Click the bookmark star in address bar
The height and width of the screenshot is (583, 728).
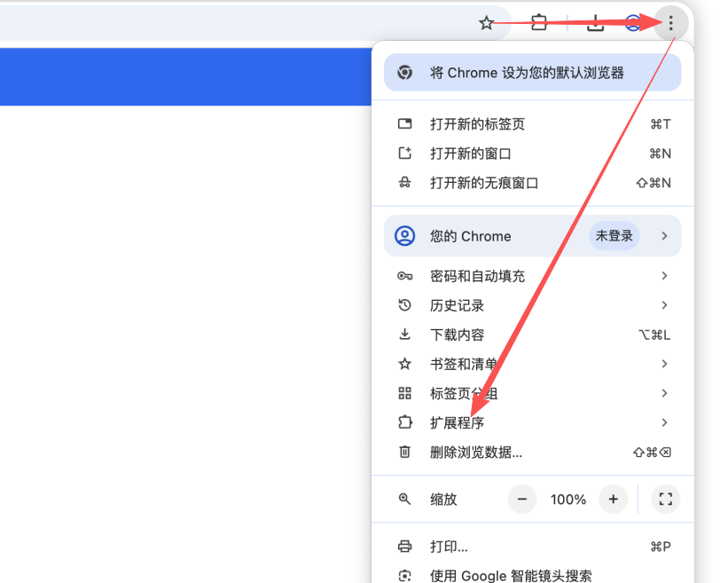pos(486,22)
